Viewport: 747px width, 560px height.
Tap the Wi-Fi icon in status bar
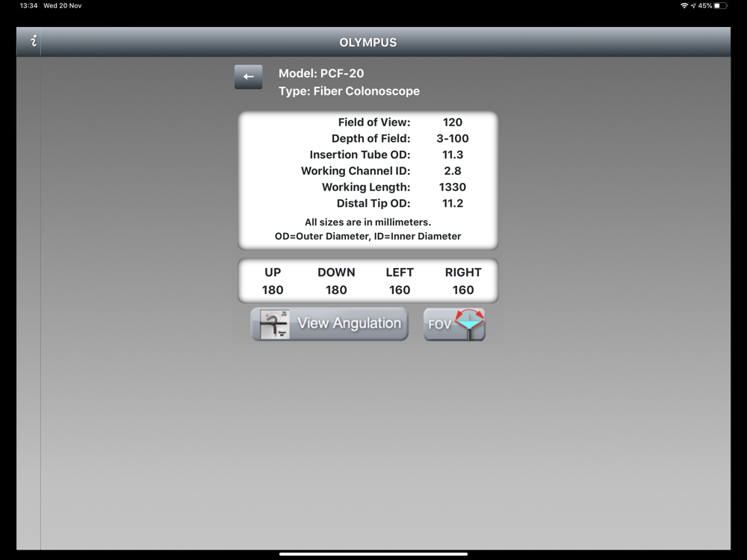coord(684,6)
